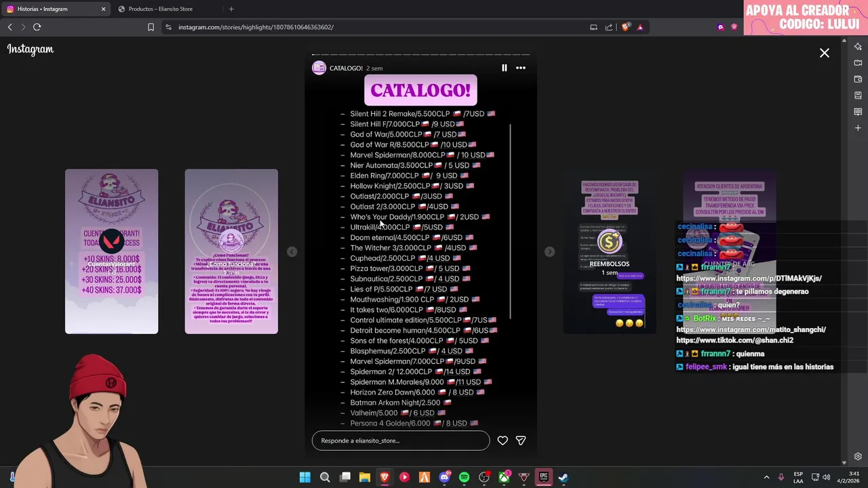Reload the current page
Image resolution: width=868 pixels, height=488 pixels.
[37, 27]
